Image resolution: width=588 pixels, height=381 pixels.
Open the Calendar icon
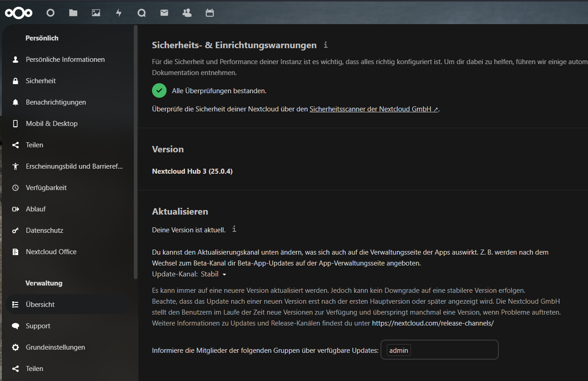tap(210, 13)
